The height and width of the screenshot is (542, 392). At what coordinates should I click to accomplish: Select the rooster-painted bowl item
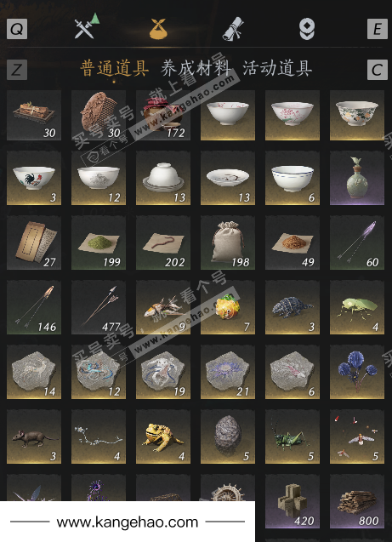click(34, 178)
